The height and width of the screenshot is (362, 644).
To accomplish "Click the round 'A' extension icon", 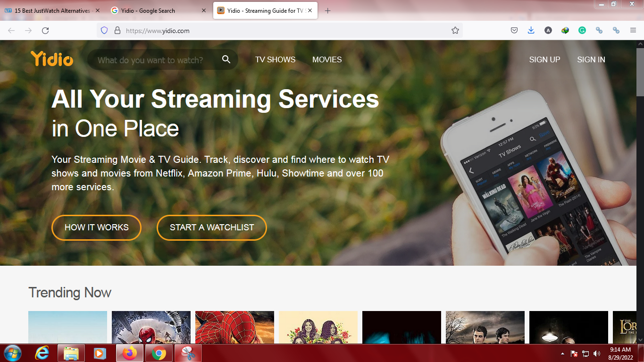I will point(548,30).
